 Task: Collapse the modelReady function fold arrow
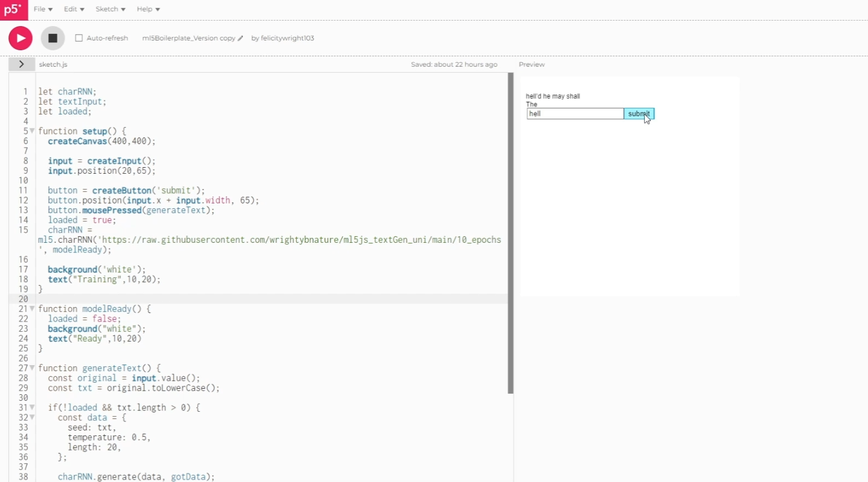coord(32,309)
